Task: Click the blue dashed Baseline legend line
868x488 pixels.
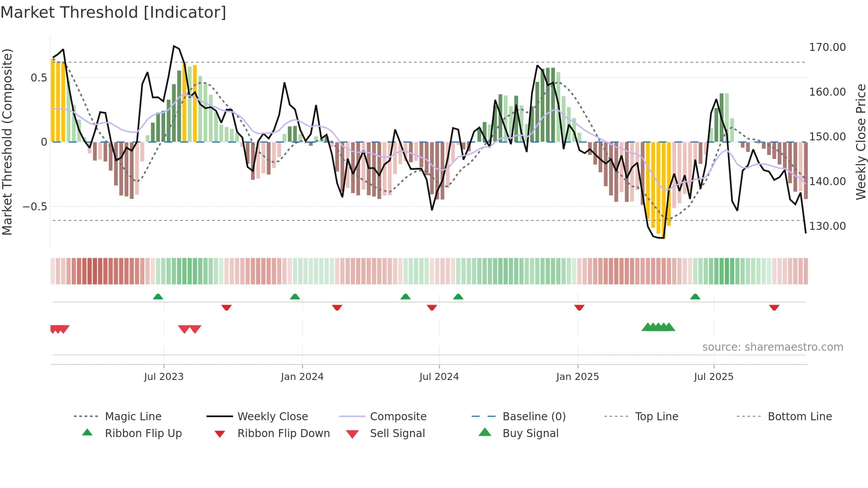Action: 484,416
